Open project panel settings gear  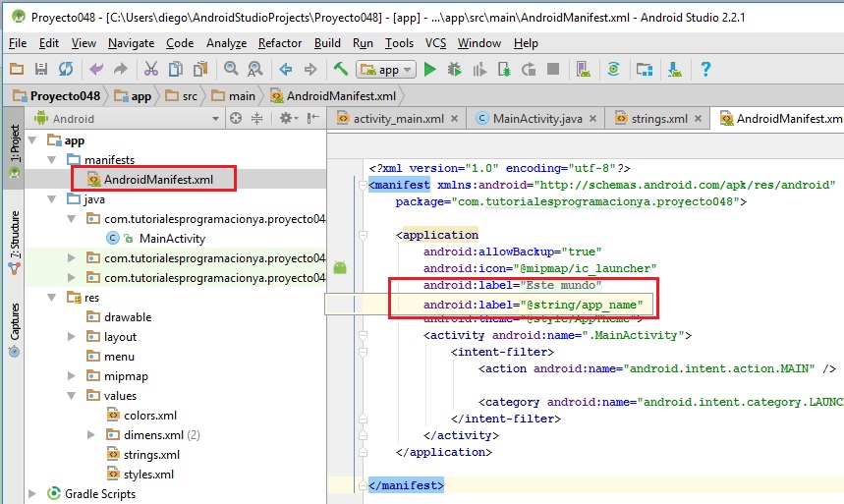point(288,118)
